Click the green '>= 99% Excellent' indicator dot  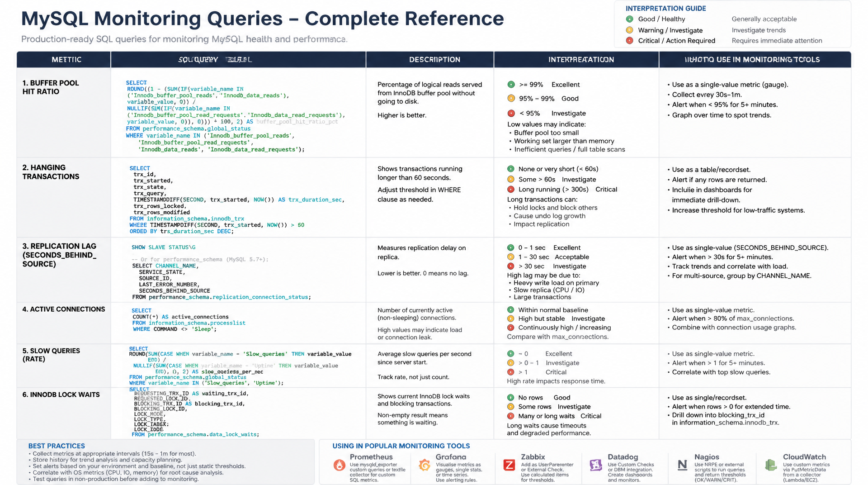tap(511, 85)
